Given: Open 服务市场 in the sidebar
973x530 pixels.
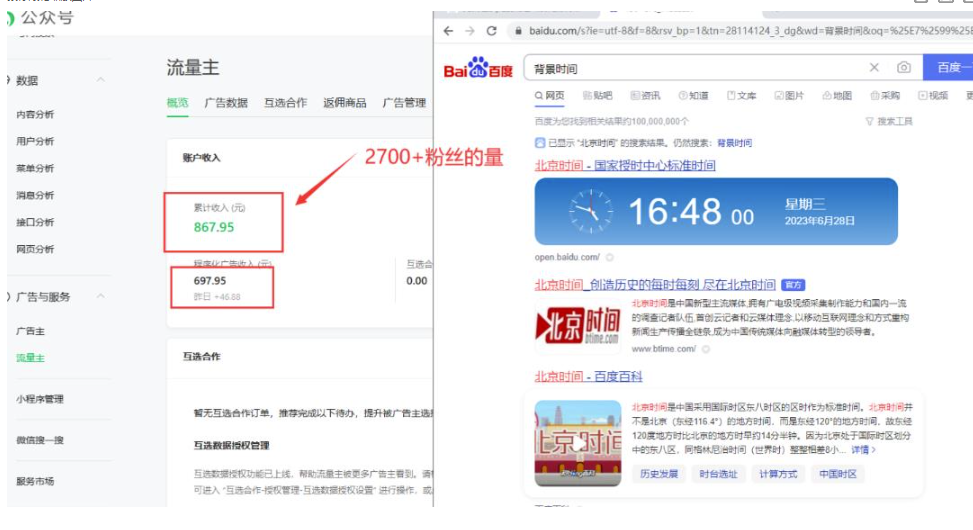Looking at the screenshot, I should click(x=35, y=481).
